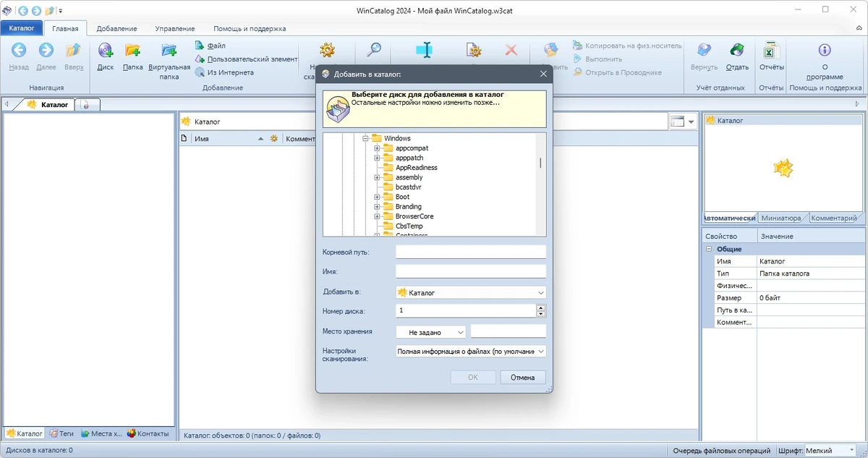This screenshot has width=868, height=458.
Task: Click the scan settings gear icon
Action: pos(328,50)
